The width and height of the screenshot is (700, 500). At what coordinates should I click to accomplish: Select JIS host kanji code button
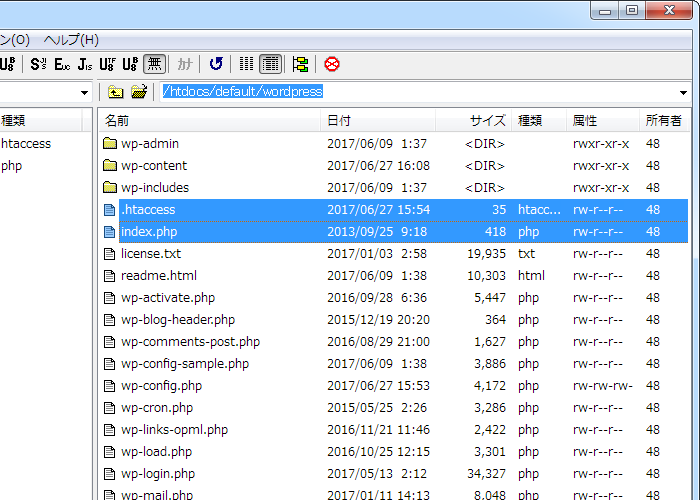(85, 64)
